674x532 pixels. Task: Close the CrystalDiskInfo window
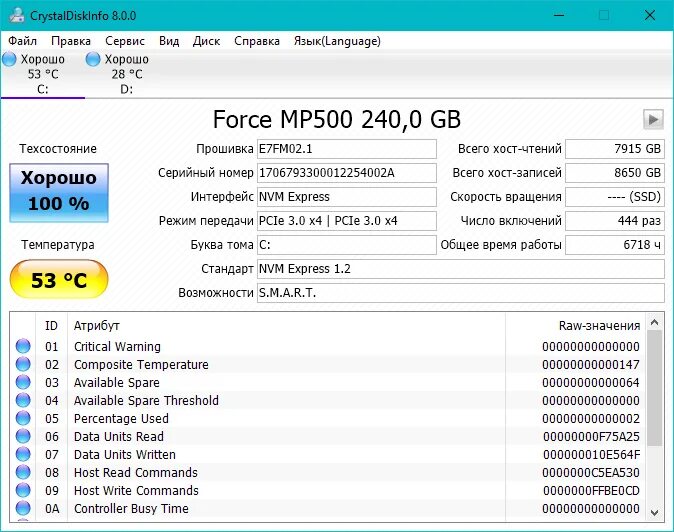tap(650, 15)
